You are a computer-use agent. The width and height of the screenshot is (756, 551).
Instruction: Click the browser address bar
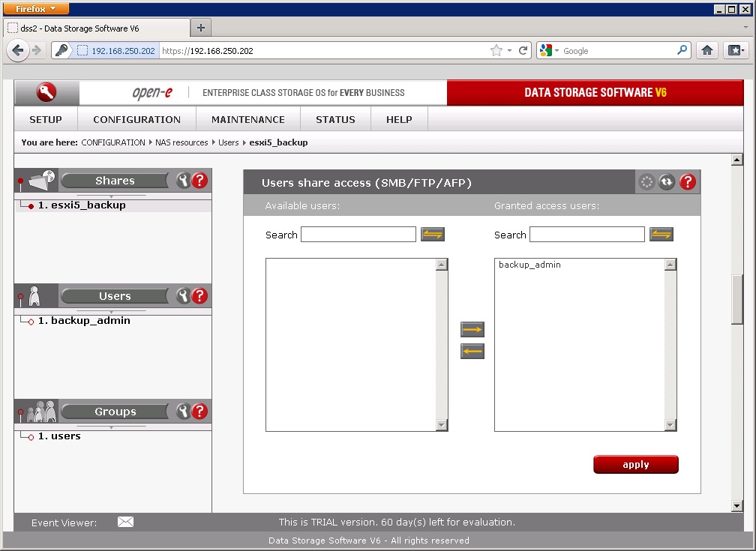pyautogui.click(x=323, y=51)
